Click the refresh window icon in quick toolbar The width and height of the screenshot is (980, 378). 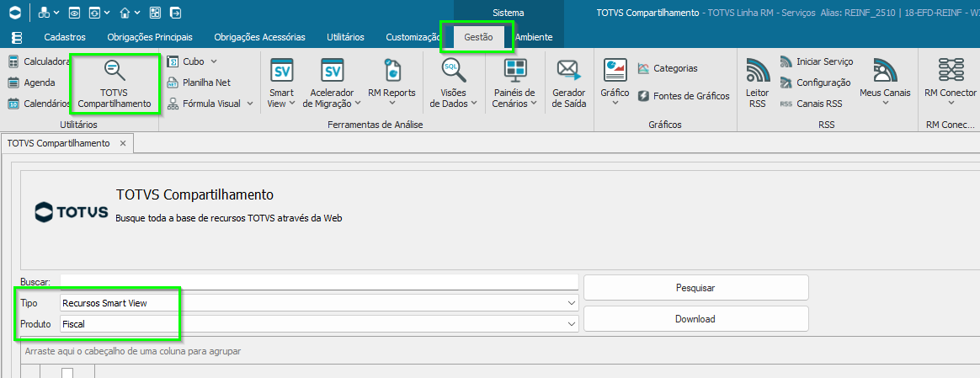pos(93,12)
